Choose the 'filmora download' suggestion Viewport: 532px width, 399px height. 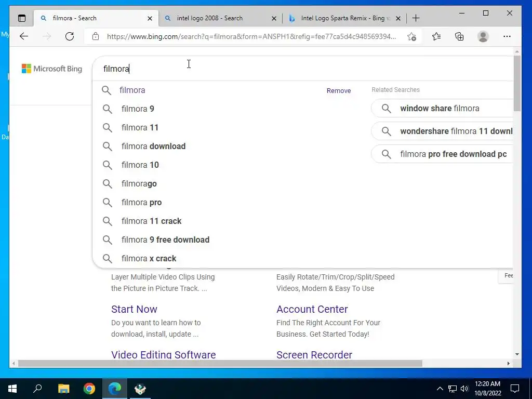click(x=153, y=146)
